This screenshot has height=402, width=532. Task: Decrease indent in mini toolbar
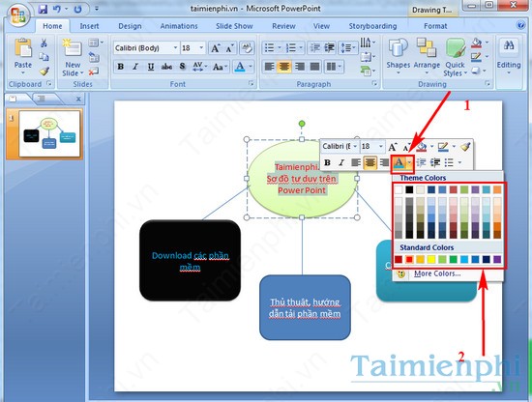point(421,163)
